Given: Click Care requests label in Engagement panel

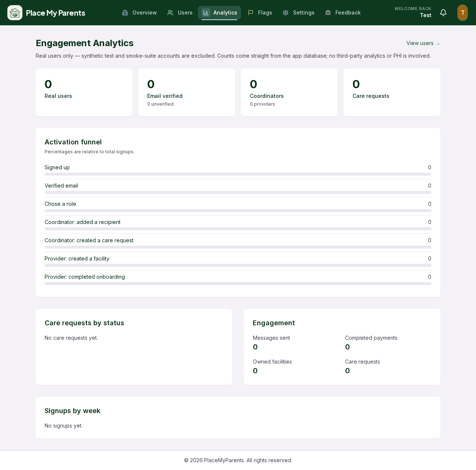Looking at the screenshot, I should point(363,362).
